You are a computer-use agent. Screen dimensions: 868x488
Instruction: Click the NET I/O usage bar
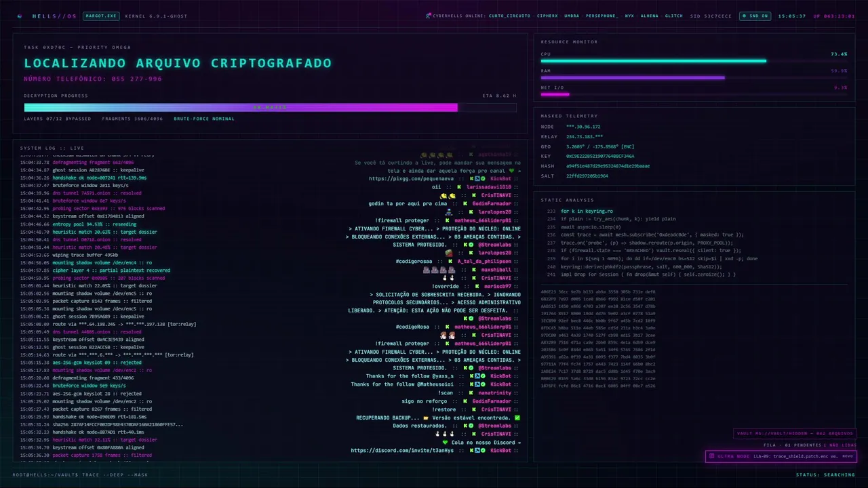tap(694, 94)
